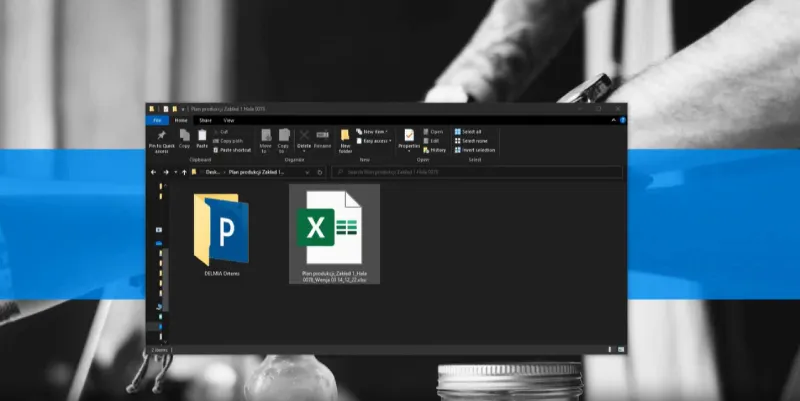Viewport: 800px width, 401px height.
Task: Click the navigation pane scrollbar thumb
Action: pos(165,280)
